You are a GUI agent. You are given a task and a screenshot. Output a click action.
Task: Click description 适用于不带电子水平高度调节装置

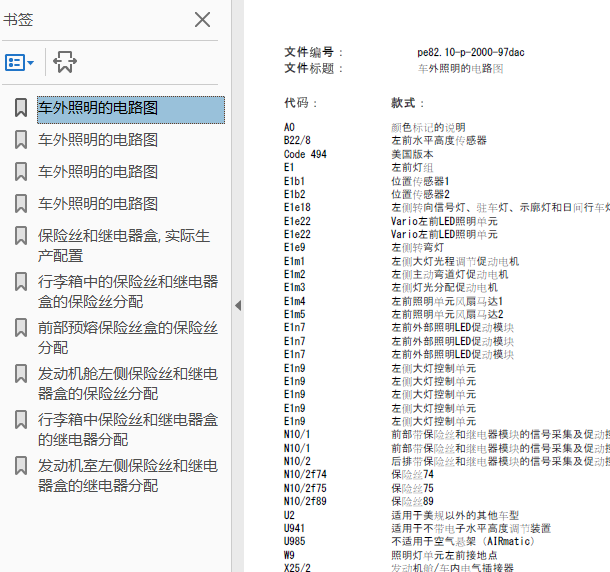(x=471, y=528)
